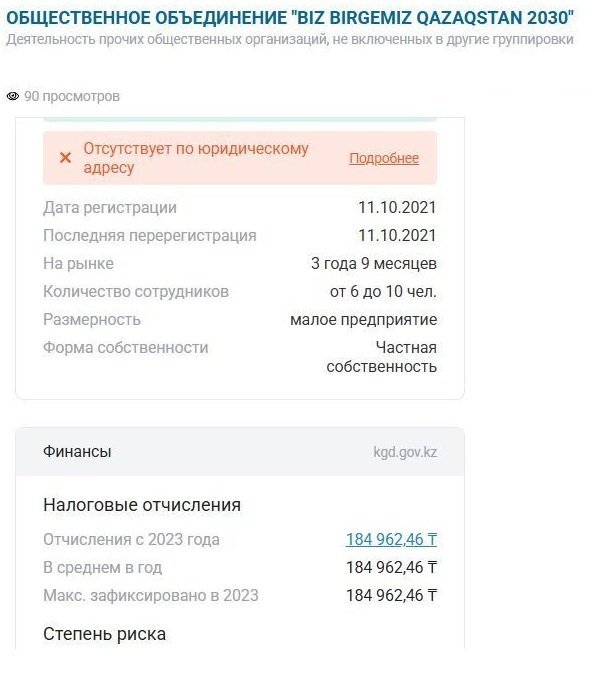The height and width of the screenshot is (679, 600).
Task: Click the Дата регистрации label
Action: coord(110,208)
